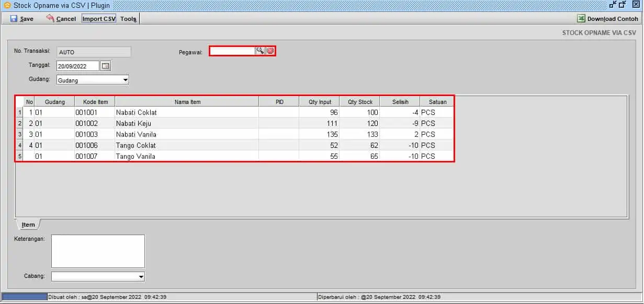Click the Tanggal date field
The width and height of the screenshot is (644, 304).
[78, 66]
